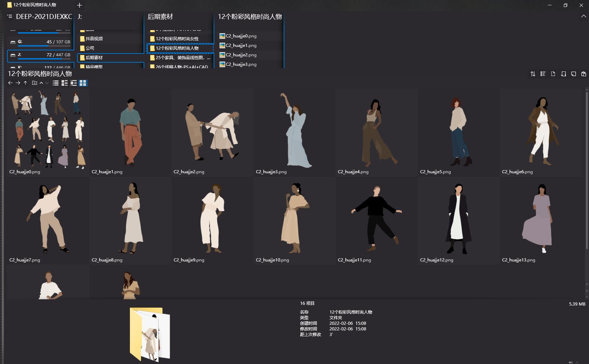Click the G: drive usage bar
Viewport: 589px width, 364px height.
pyautogui.click(x=44, y=45)
